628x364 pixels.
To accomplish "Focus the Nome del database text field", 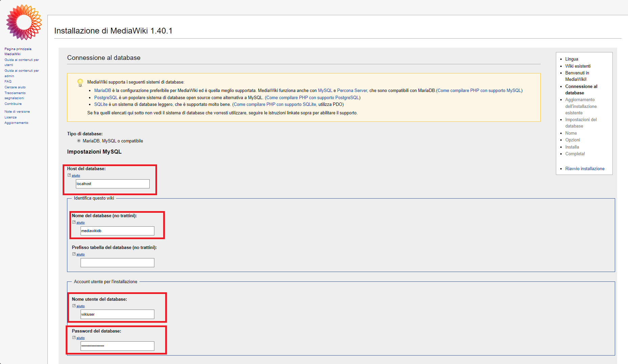I will tap(117, 231).
